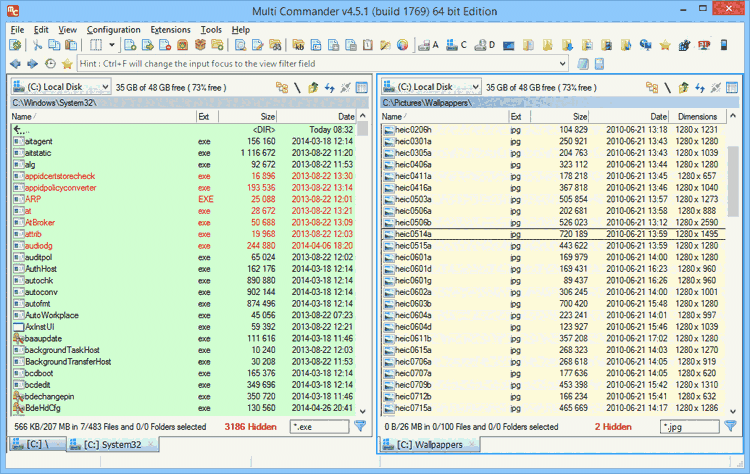750x474 pixels.
Task: Click the right panel *.jpg filter field
Action: (689, 427)
